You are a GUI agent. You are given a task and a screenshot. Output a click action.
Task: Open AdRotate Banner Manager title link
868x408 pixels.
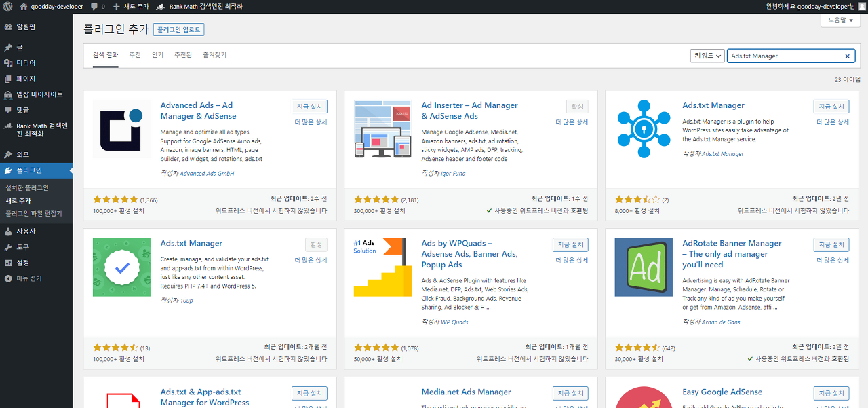[x=732, y=254]
